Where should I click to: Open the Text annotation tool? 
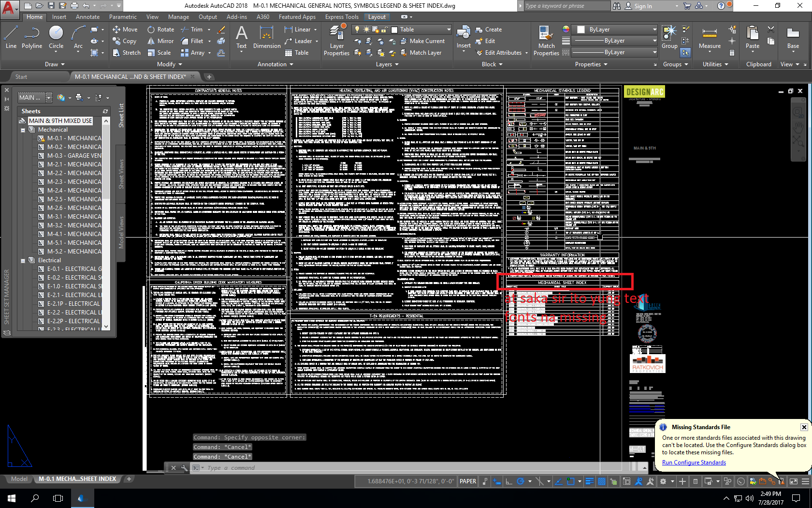coord(241,37)
